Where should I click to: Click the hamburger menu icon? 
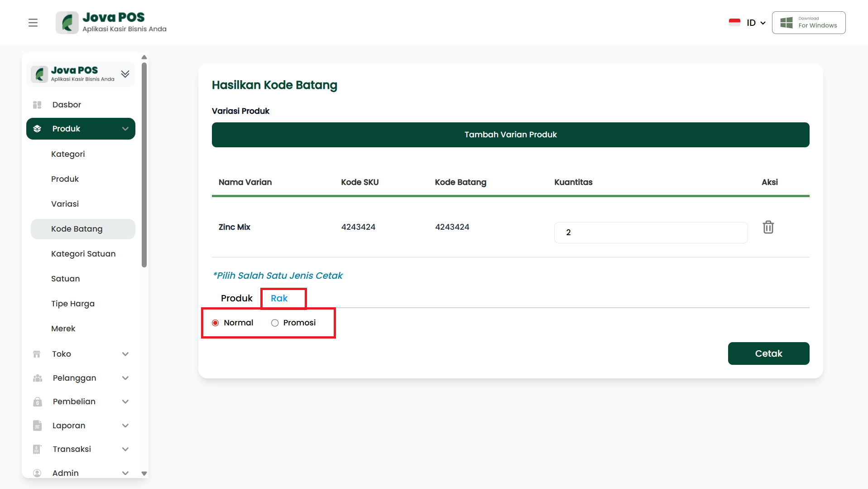tap(33, 23)
